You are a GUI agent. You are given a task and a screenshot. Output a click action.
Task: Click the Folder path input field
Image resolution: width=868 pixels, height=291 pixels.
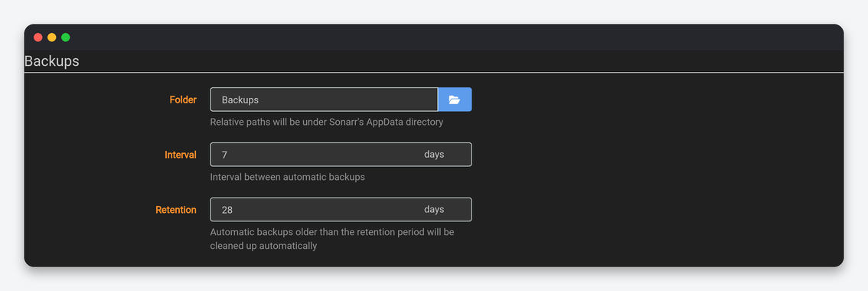click(324, 100)
